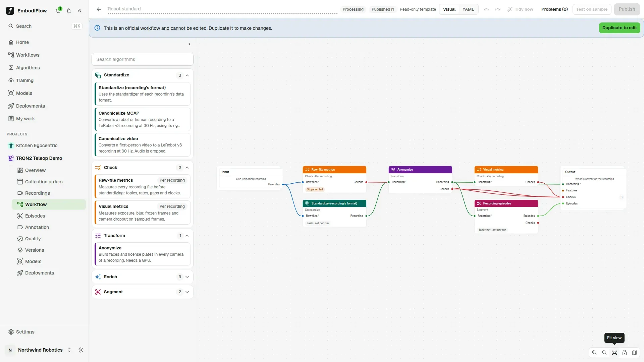Click the undo arrow in the toolbar
Screen dimensions: 644x362
486,9
